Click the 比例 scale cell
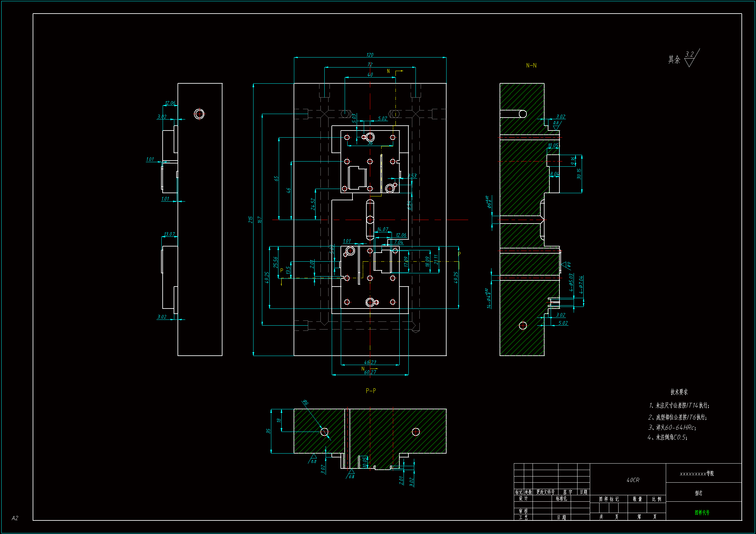Image resolution: width=756 pixels, height=534 pixels. 656,499
